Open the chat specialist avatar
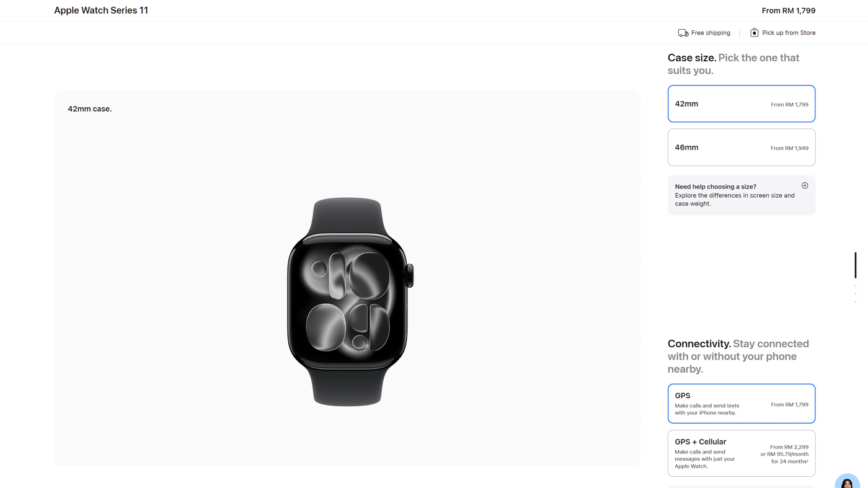The image size is (868, 488). tap(847, 481)
